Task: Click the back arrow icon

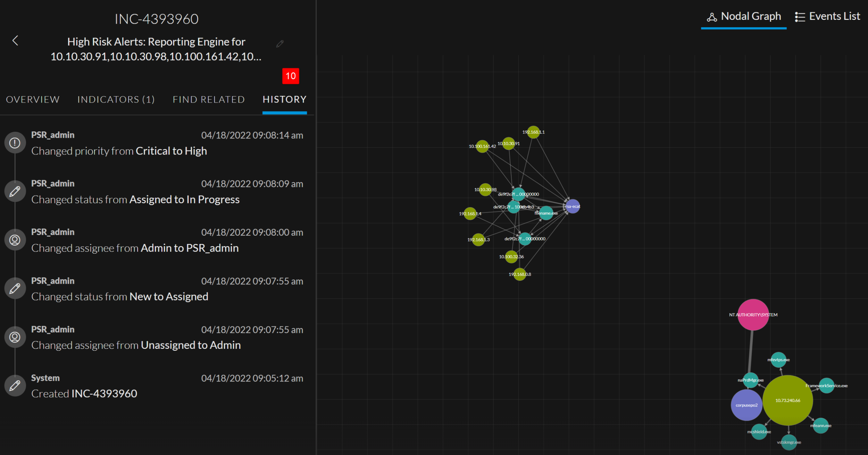Action: 15,41
